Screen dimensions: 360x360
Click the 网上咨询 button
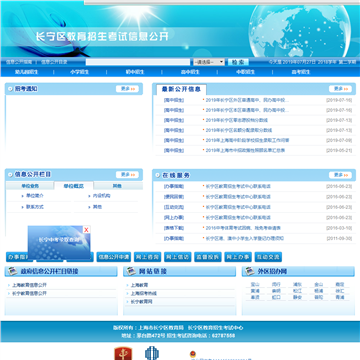tap(147, 257)
